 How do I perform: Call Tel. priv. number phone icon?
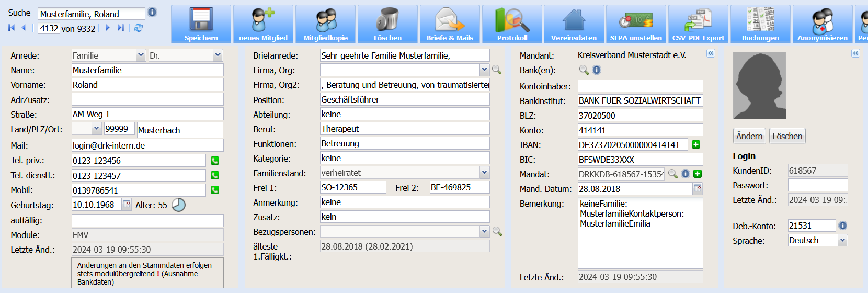pyautogui.click(x=215, y=161)
